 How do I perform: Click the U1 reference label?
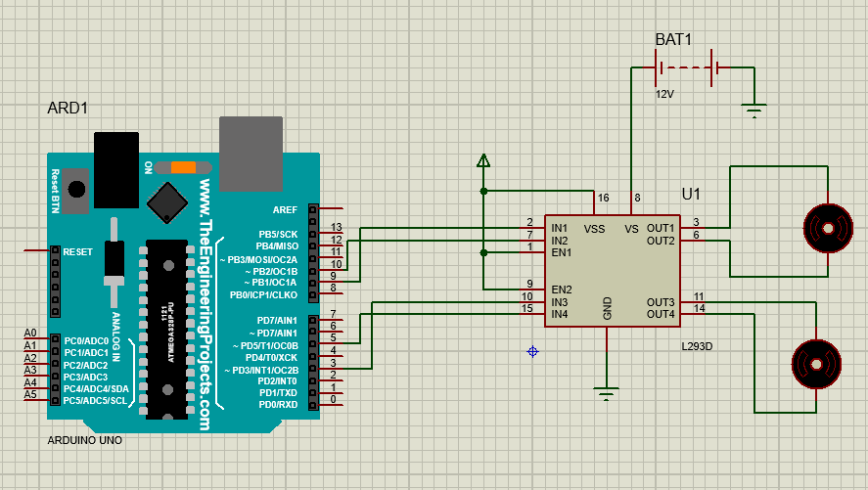click(691, 194)
